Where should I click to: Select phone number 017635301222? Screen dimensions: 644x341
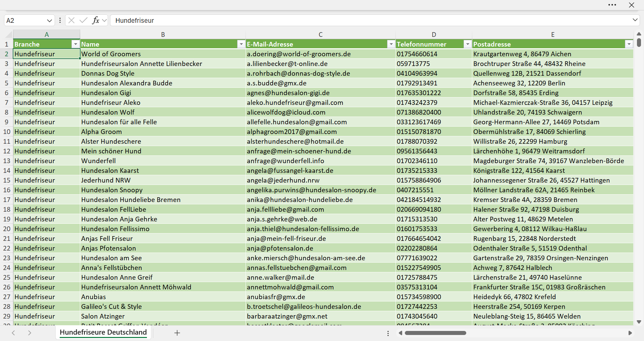click(x=434, y=93)
